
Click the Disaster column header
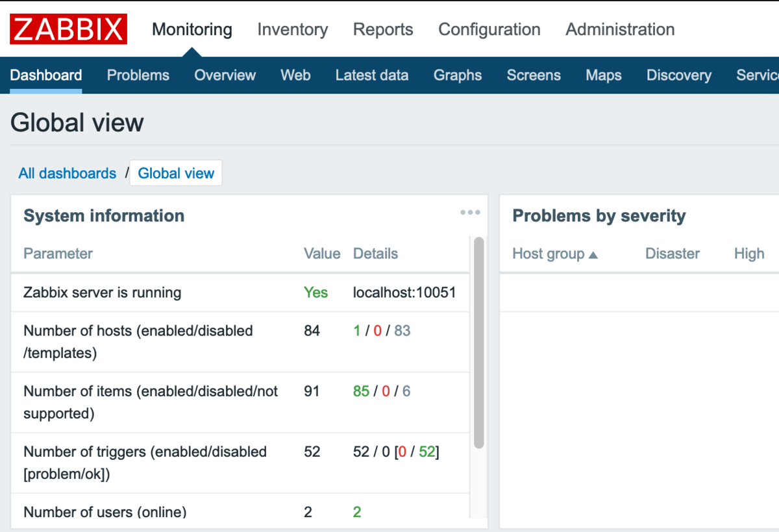pos(673,254)
